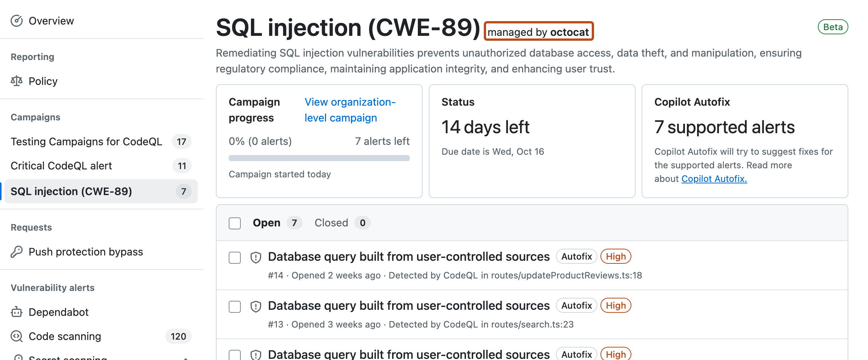Switch to the Closed alerts tab
The width and height of the screenshot is (868, 360).
(x=331, y=223)
